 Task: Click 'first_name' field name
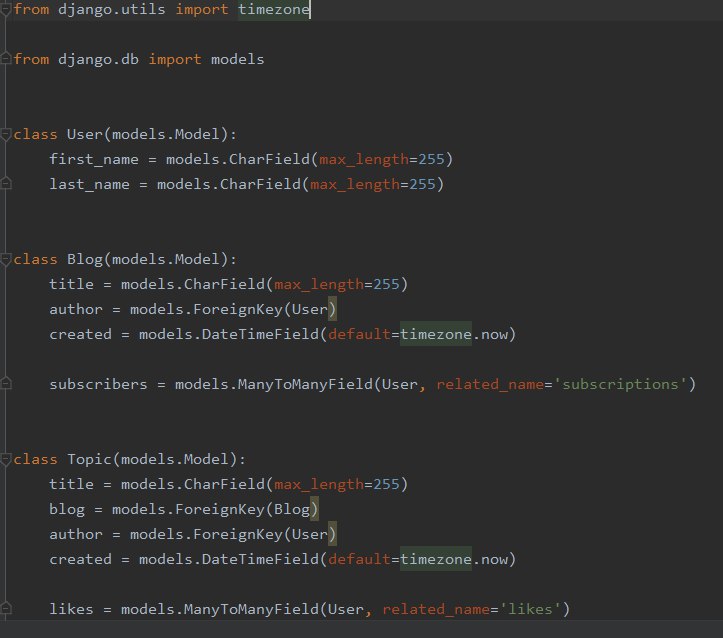point(94,160)
